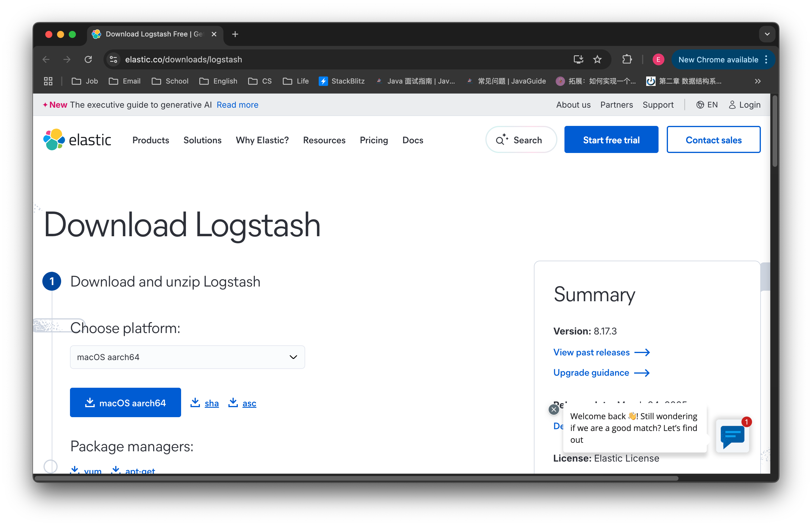Open the Chrome extensions puzzle icon
The height and width of the screenshot is (526, 812).
click(627, 59)
